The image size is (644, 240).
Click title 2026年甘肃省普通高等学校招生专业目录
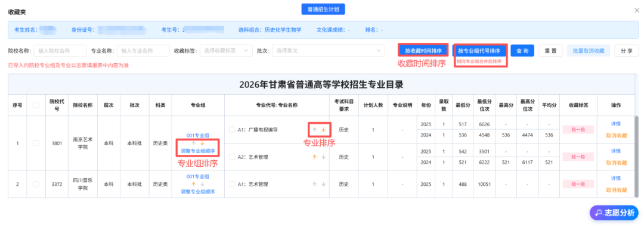click(321, 85)
